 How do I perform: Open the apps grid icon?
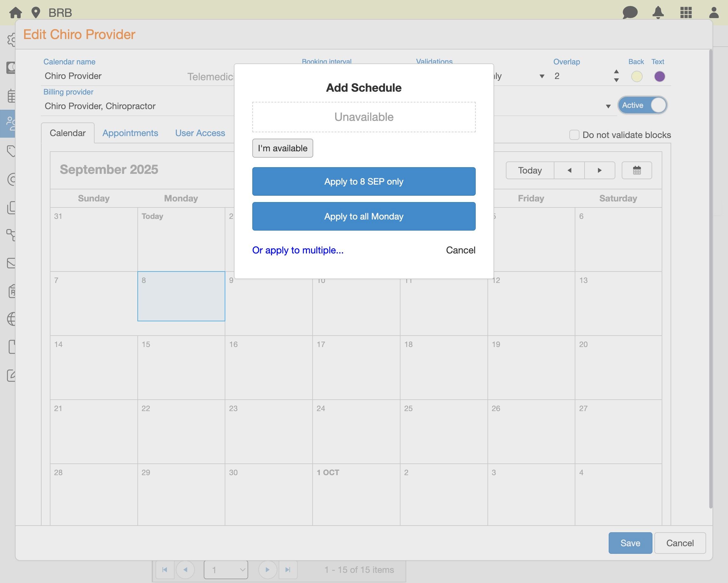pyautogui.click(x=686, y=12)
